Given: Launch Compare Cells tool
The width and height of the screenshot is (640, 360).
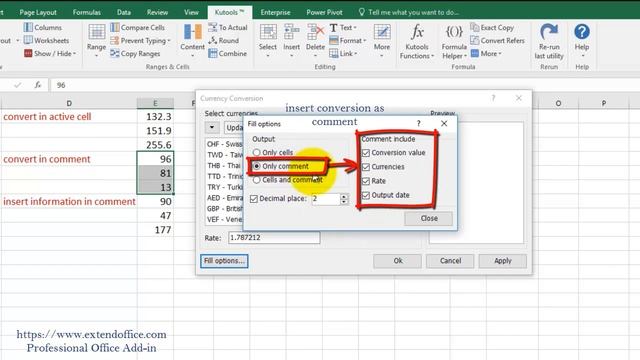Looking at the screenshot, I should (138, 27).
